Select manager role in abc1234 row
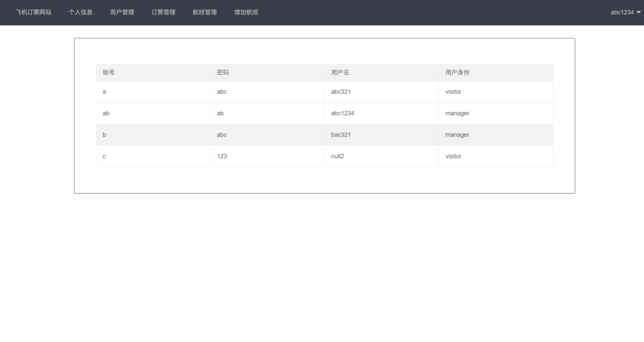 [x=496, y=113]
